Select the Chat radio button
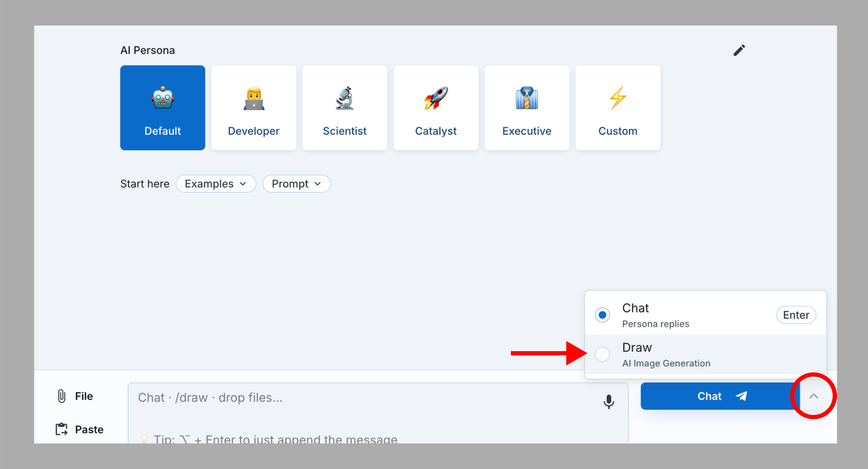This screenshot has height=469, width=868. (602, 315)
